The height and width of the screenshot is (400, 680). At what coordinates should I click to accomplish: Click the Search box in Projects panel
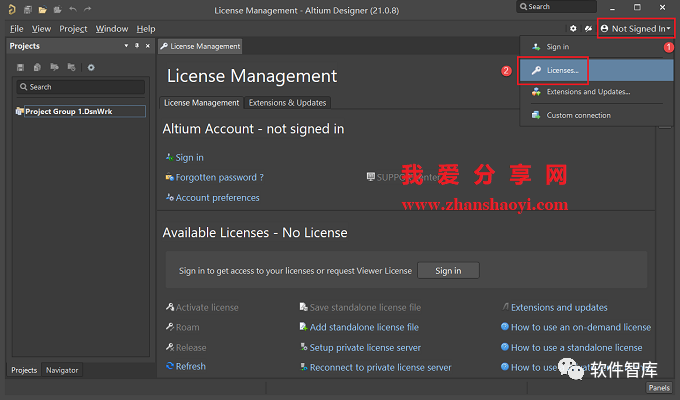coord(81,87)
